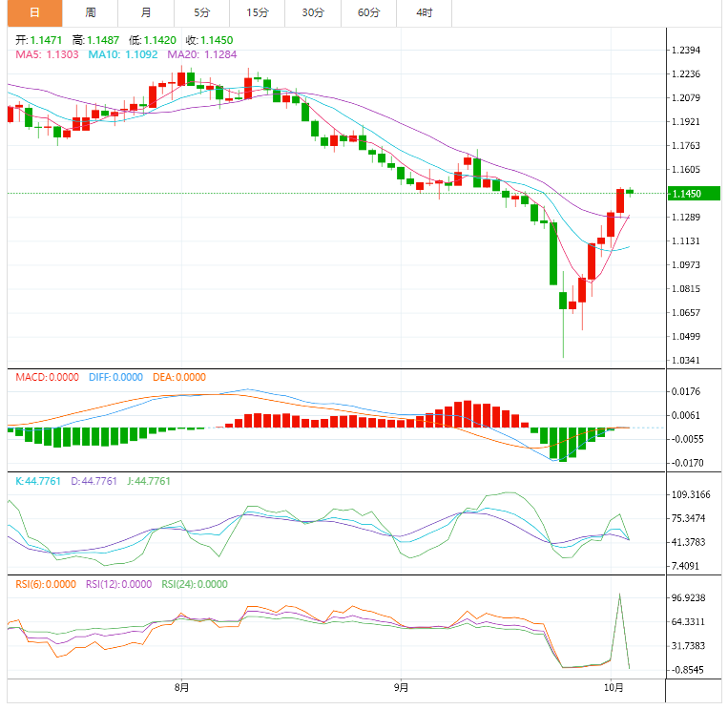728x710 pixels.
Task: Click the 41.3783 KDJ axis value
Action: click(689, 542)
